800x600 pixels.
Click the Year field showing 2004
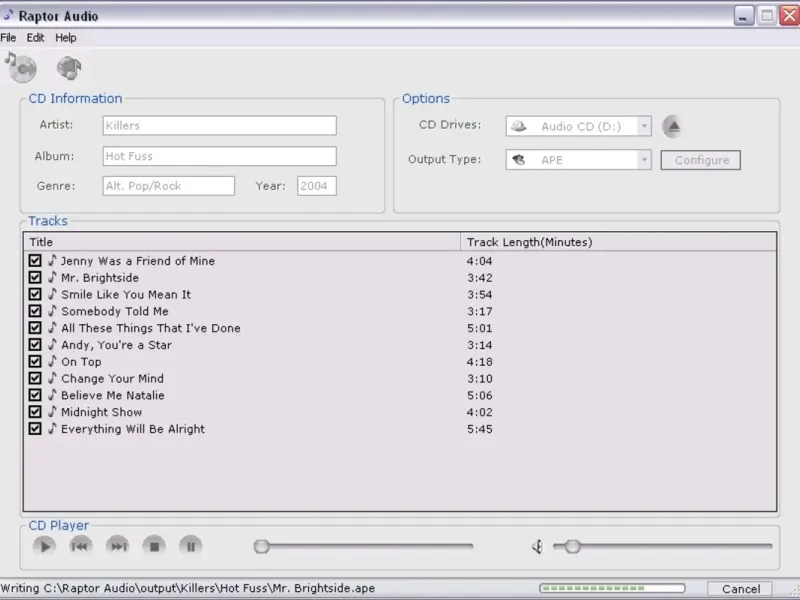(x=317, y=186)
